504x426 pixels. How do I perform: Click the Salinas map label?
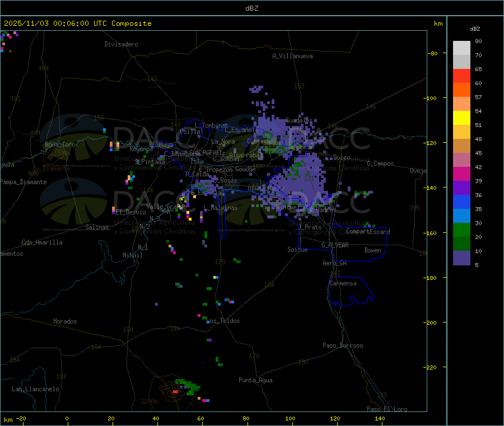tap(97, 227)
